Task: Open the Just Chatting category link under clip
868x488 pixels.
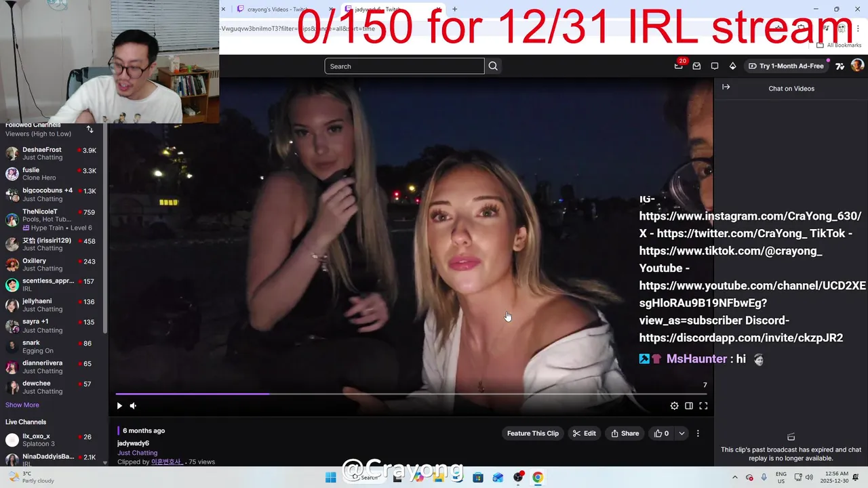Action: 137,453
